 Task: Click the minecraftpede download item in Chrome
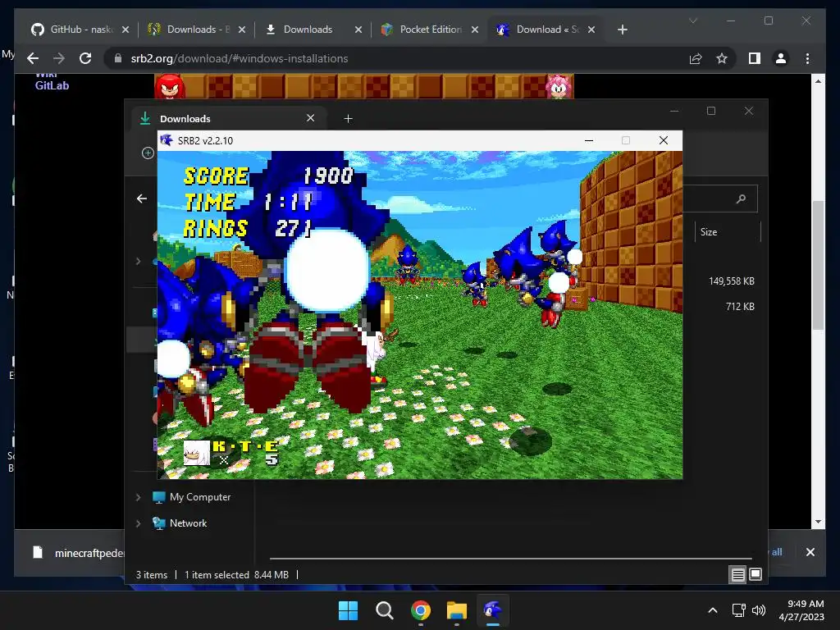[80, 553]
